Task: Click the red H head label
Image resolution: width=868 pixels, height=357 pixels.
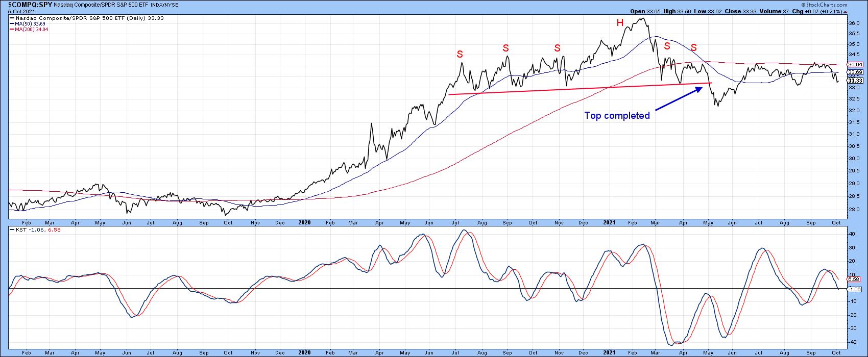Action: click(620, 22)
